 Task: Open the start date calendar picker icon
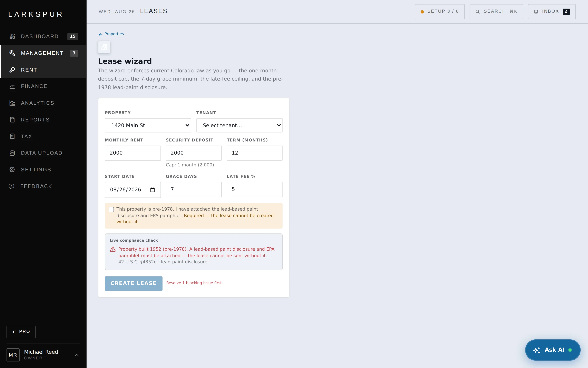(152, 190)
